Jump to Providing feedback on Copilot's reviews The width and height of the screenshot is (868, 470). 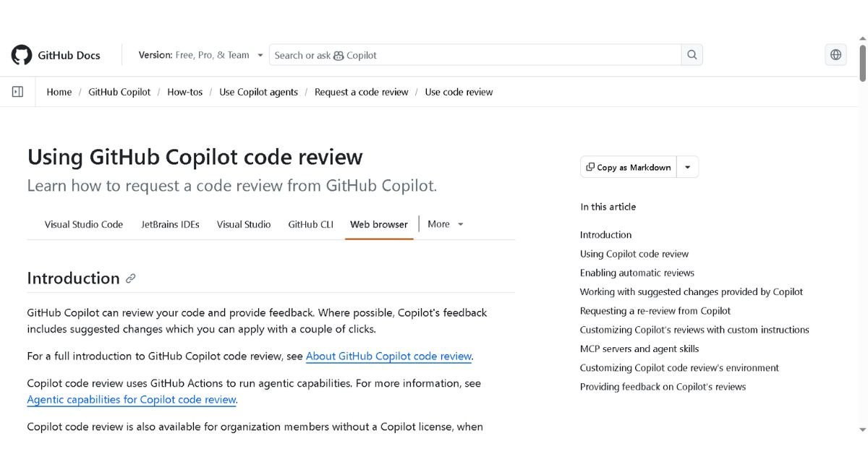tap(663, 387)
